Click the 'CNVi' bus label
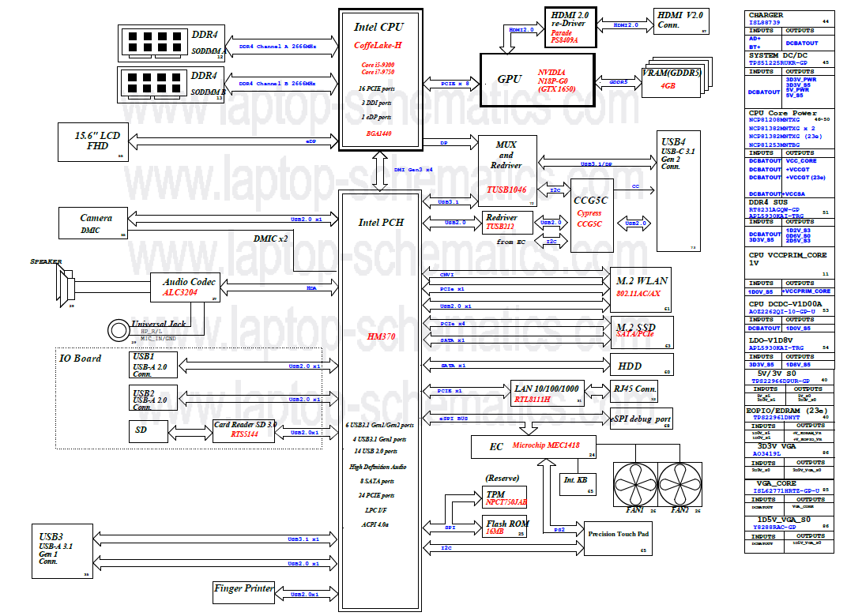The image size is (847, 616). [446, 275]
